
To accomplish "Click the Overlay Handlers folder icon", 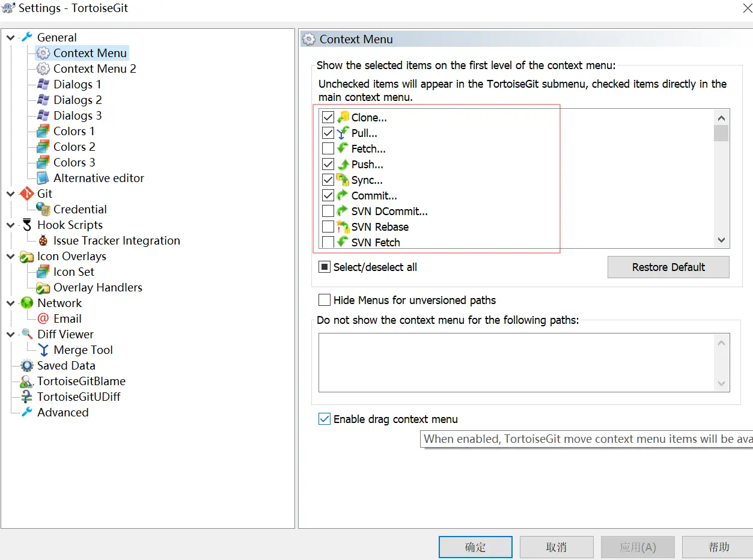I will coord(43,287).
